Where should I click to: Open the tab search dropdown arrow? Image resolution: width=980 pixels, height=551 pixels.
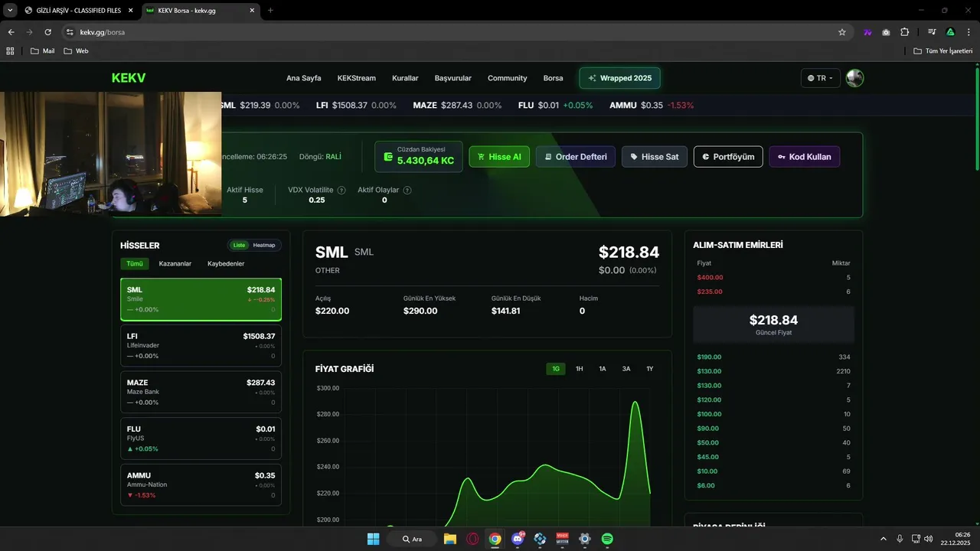10,11
